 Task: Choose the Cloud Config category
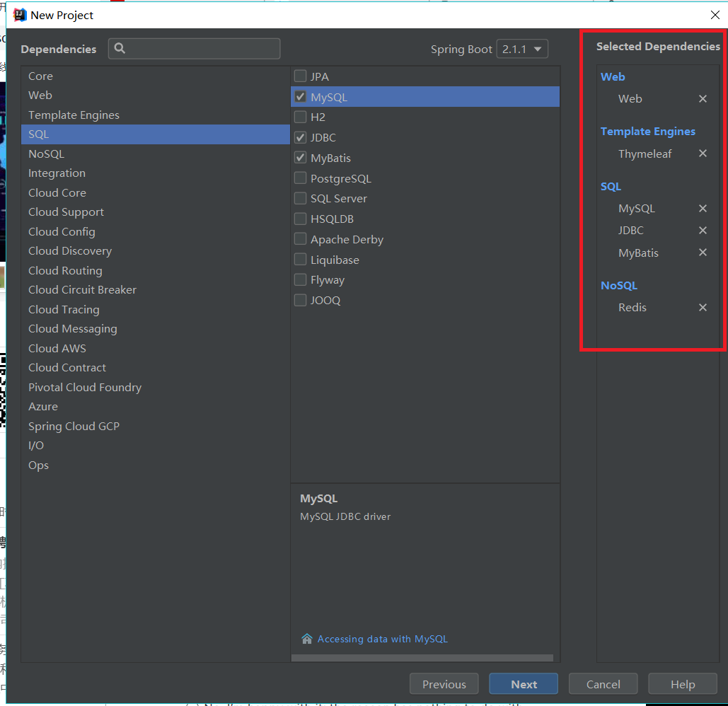coord(156,231)
